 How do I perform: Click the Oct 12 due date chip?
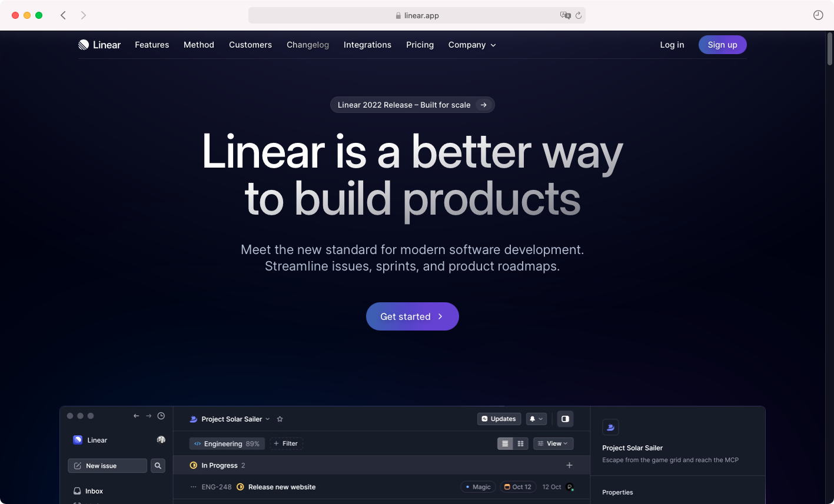[518, 487]
